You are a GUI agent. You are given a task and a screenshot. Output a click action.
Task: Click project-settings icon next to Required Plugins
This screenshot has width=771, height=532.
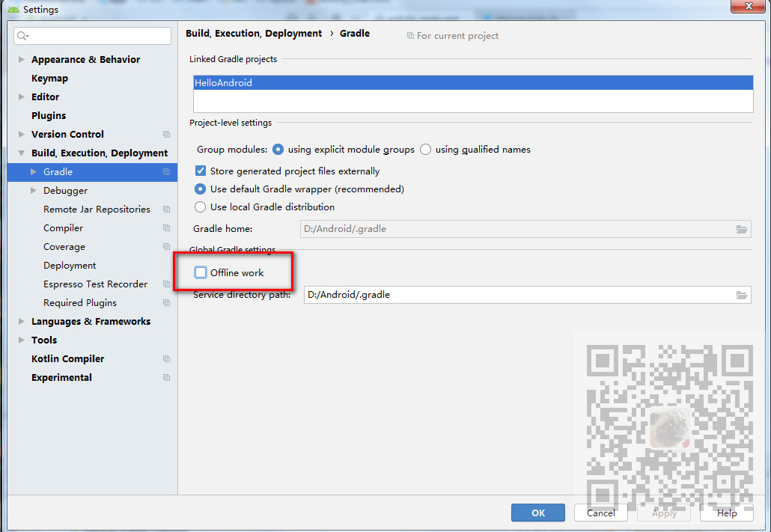pyautogui.click(x=165, y=302)
